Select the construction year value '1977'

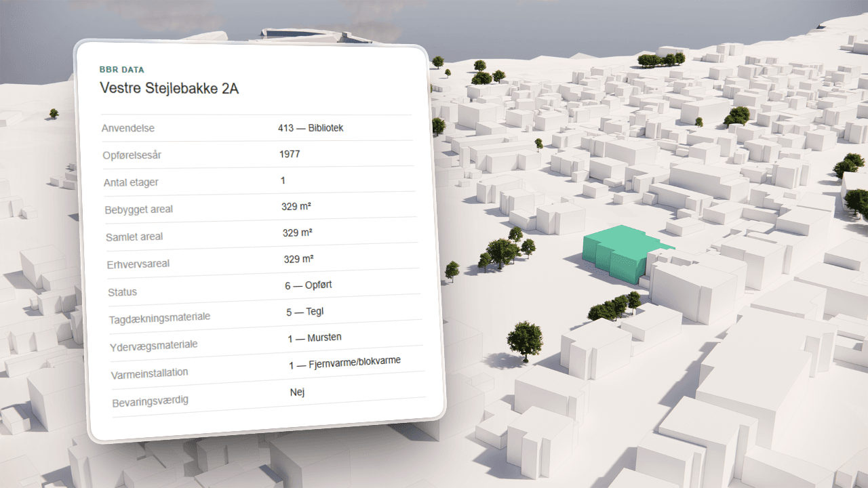[x=290, y=154]
